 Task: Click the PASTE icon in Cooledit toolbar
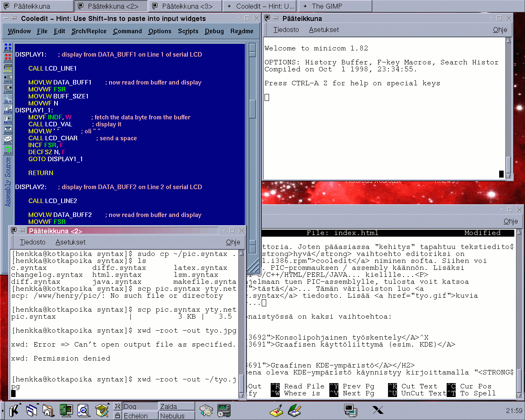(8, 119)
